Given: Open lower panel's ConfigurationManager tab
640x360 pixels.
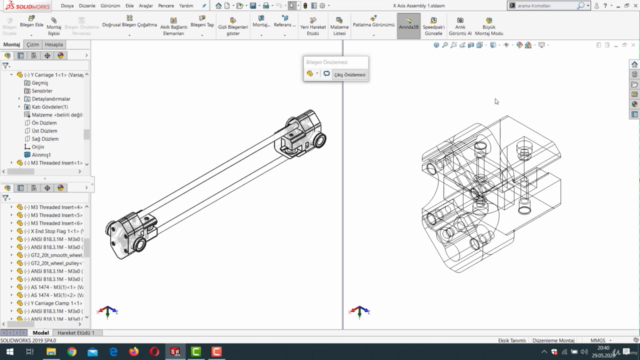Looking at the screenshot, I should [x=34, y=188].
